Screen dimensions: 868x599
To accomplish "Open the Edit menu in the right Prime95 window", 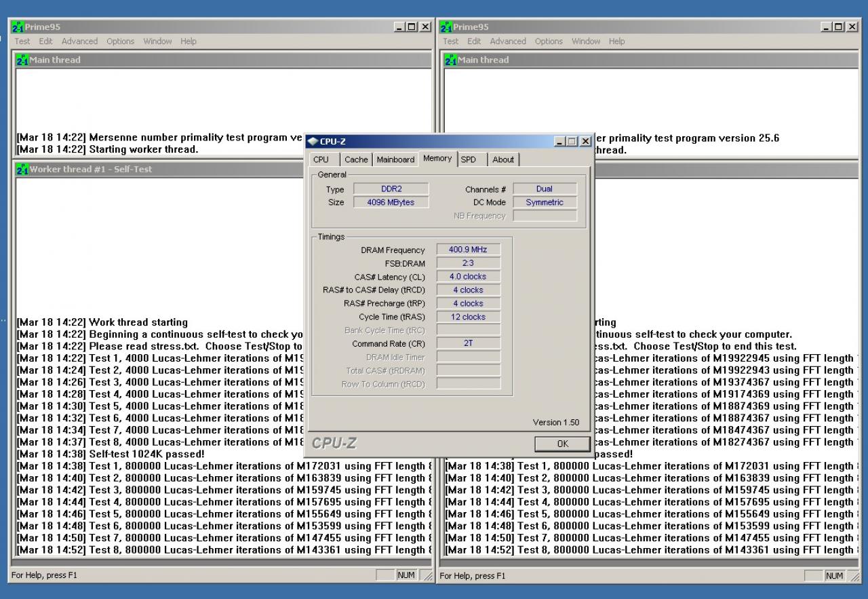I will coord(474,41).
